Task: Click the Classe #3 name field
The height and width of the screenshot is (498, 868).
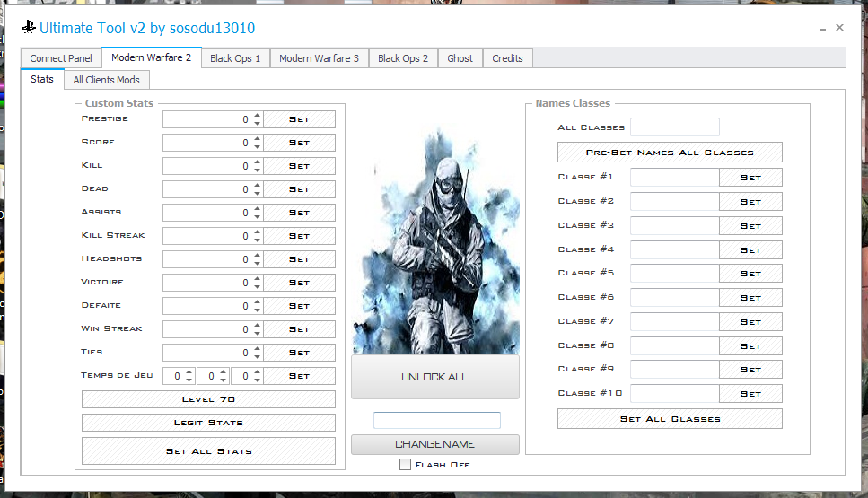Action: tap(675, 226)
